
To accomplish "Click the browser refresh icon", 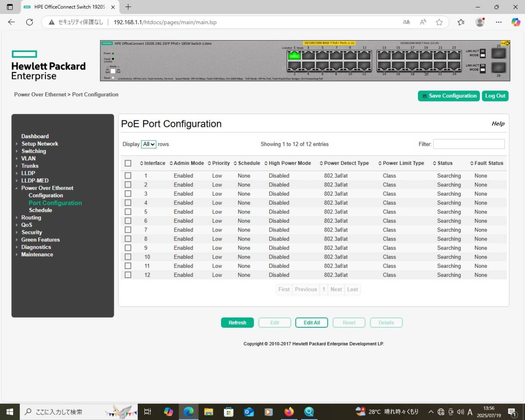I will click(x=29, y=22).
